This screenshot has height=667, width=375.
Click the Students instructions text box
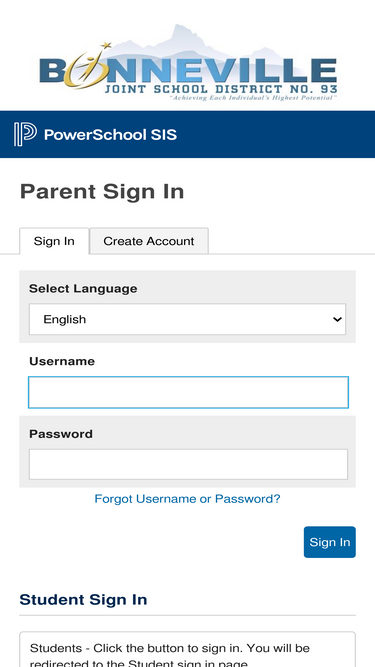click(x=188, y=650)
